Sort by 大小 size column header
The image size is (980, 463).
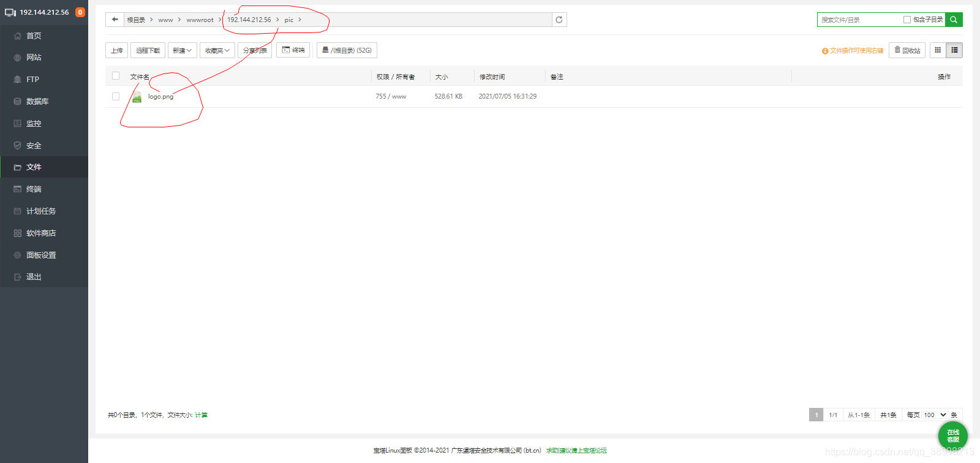point(441,77)
